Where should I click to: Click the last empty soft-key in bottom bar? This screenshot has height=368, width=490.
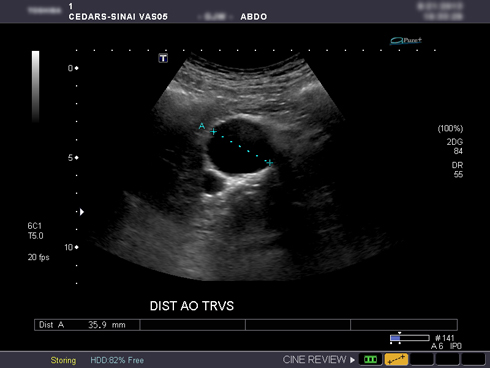click(x=473, y=359)
